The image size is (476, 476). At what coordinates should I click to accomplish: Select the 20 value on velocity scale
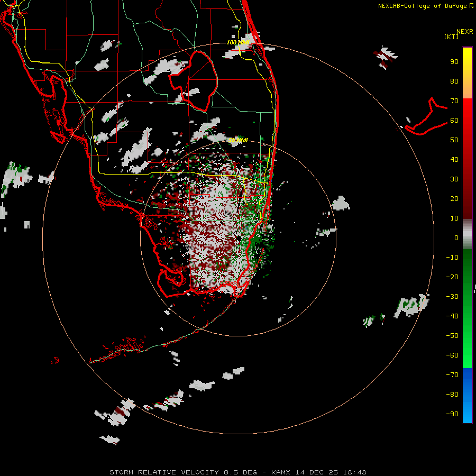[454, 199]
